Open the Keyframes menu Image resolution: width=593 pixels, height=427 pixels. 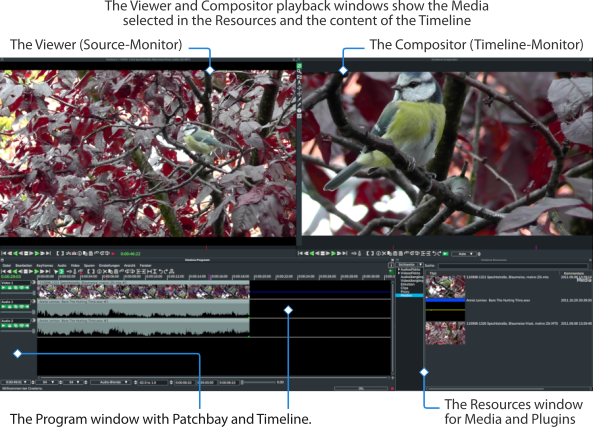[45, 266]
